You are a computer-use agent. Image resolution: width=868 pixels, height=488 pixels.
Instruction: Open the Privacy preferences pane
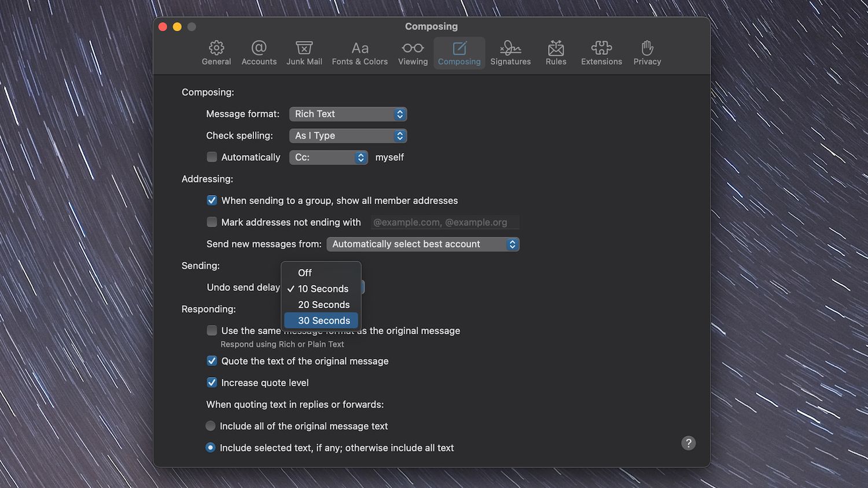647,53
